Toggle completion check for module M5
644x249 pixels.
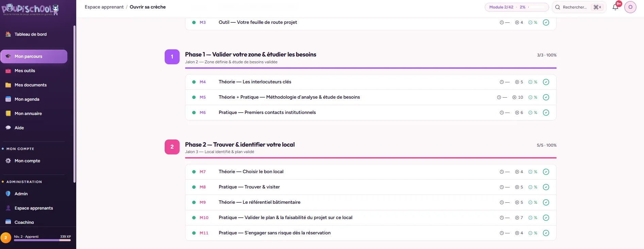[546, 97]
